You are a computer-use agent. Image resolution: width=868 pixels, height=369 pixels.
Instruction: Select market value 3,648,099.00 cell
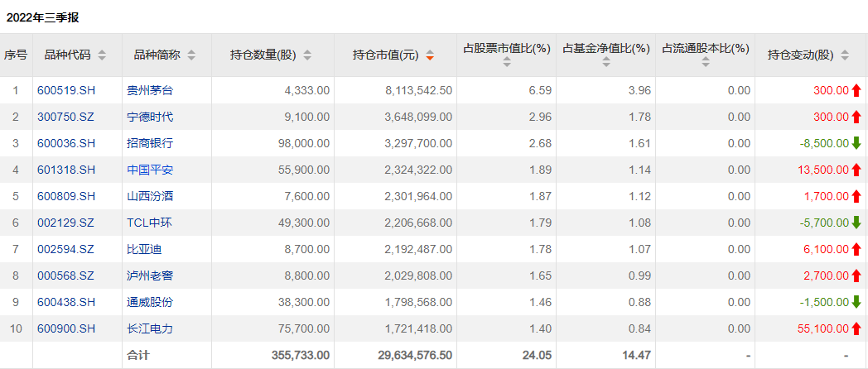coord(418,117)
